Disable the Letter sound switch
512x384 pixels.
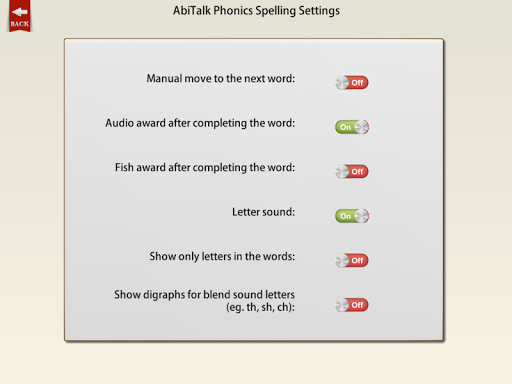(352, 216)
